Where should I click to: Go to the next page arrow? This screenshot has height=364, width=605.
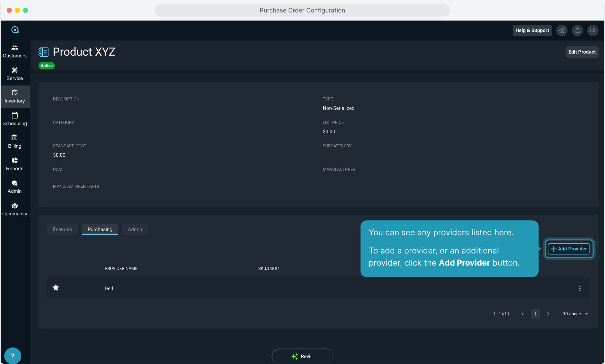tap(548, 314)
